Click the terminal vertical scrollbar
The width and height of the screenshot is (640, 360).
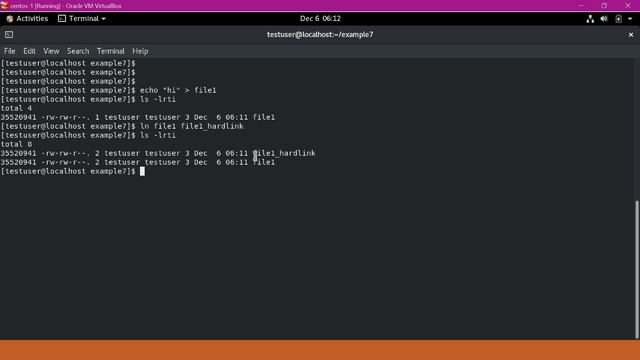(637, 269)
